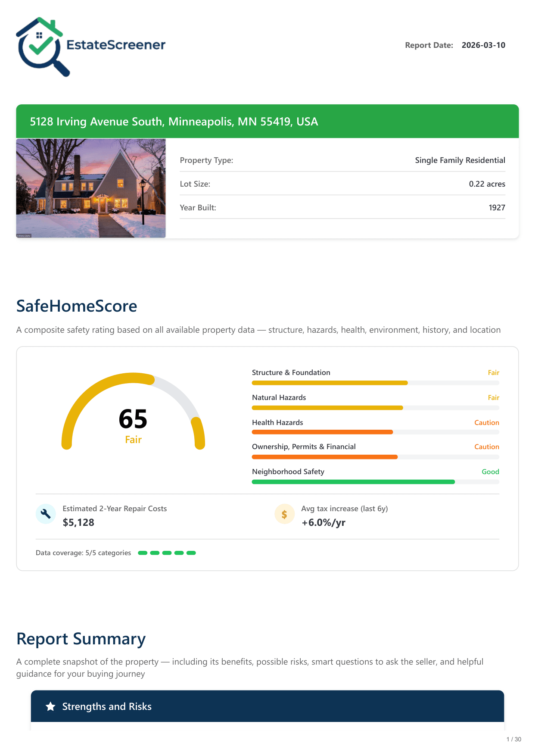The width and height of the screenshot is (535, 756).
Task: Click Avg tax increase (last 6y) label
Action: coord(345,509)
